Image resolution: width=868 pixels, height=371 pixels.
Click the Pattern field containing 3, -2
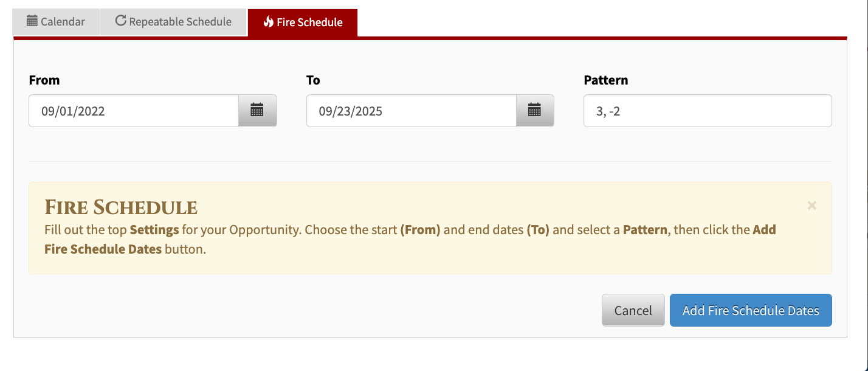707,111
